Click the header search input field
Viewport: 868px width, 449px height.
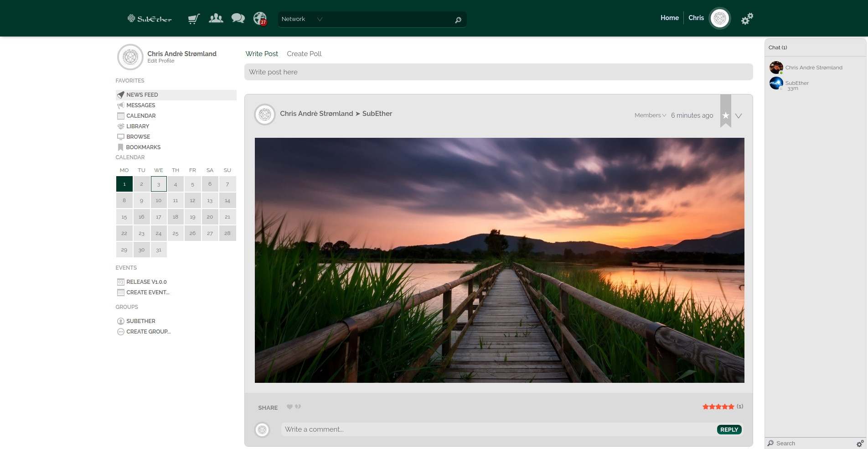pos(390,19)
